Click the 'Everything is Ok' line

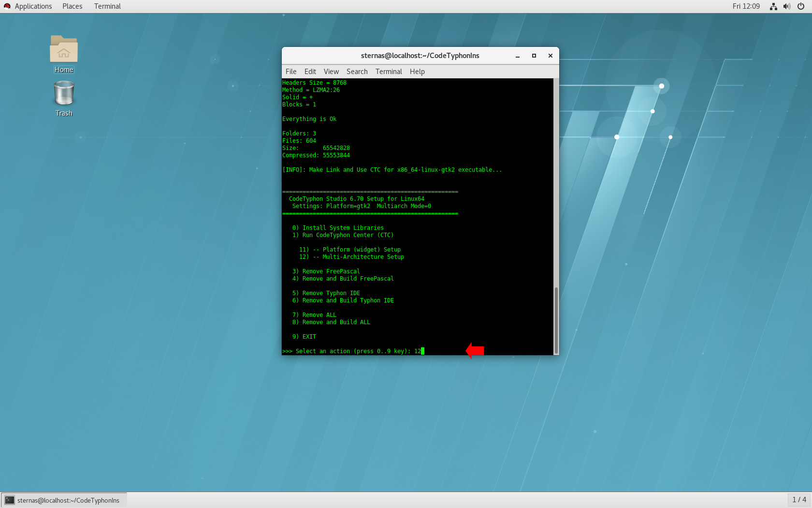[x=309, y=119]
